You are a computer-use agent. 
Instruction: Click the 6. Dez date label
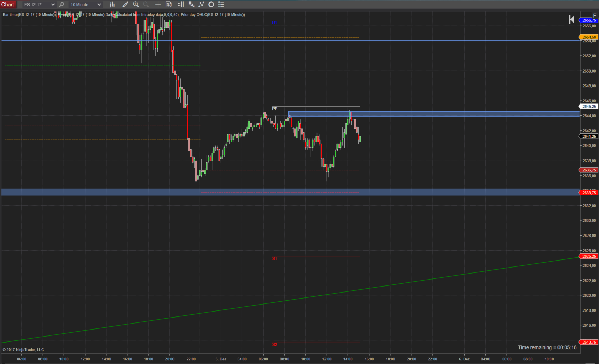click(x=464, y=359)
